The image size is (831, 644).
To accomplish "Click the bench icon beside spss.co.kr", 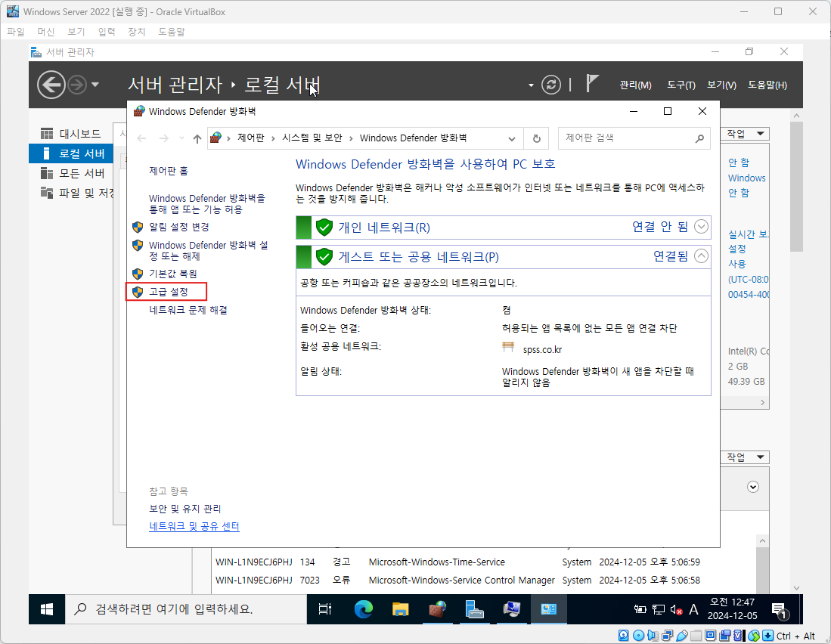I will (x=508, y=348).
